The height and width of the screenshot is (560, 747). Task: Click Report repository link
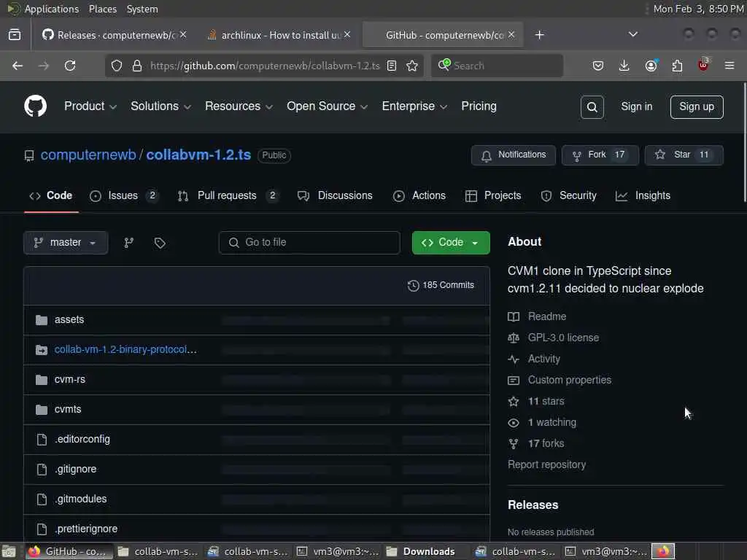point(546,464)
